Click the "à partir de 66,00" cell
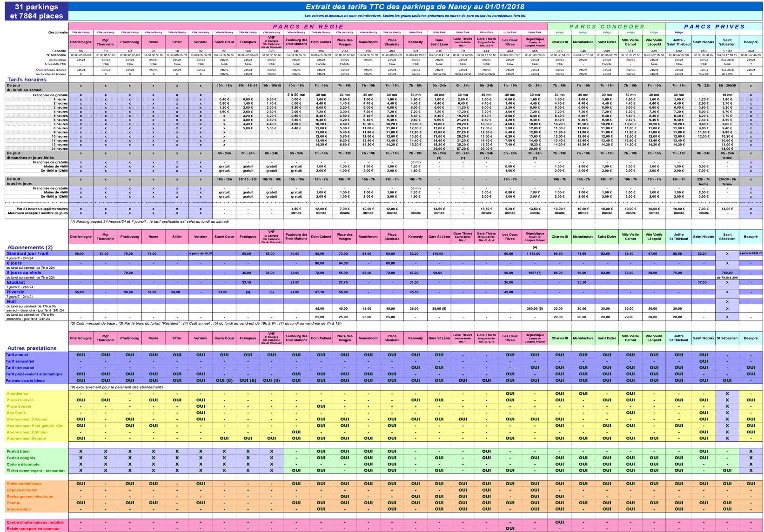The image size is (764, 532). coord(201,254)
